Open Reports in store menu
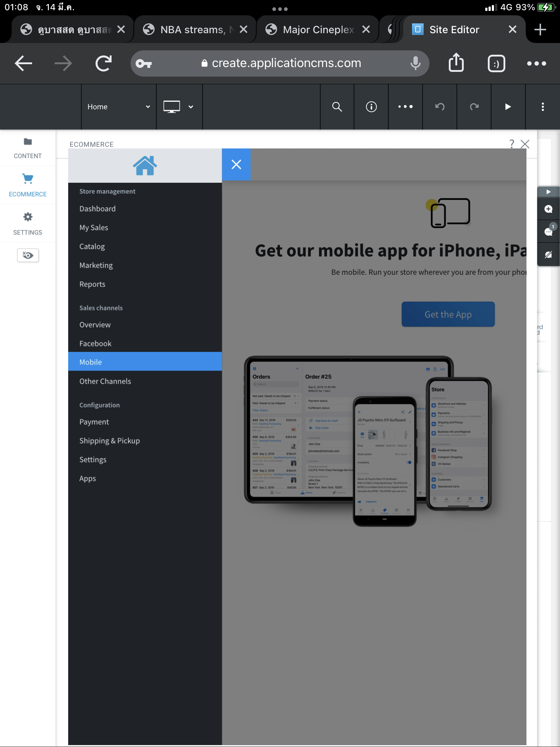Viewport: 560px width, 747px height. tap(145, 284)
